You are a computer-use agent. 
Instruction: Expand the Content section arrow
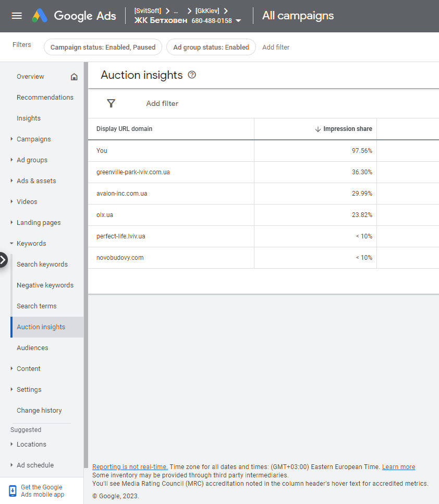[x=11, y=368]
